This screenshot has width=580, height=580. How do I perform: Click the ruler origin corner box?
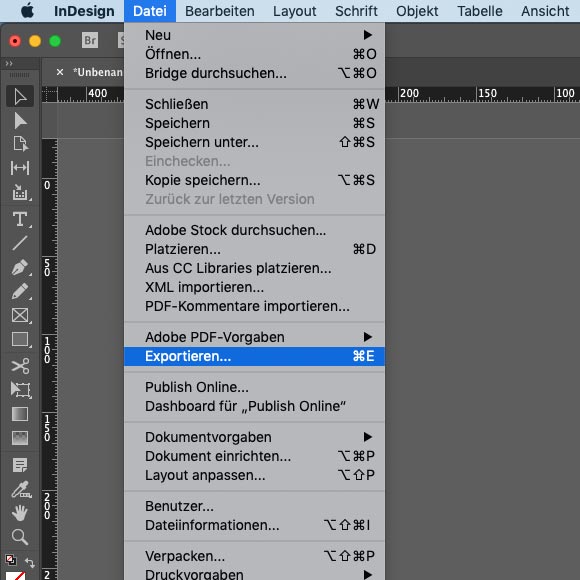coord(50,94)
